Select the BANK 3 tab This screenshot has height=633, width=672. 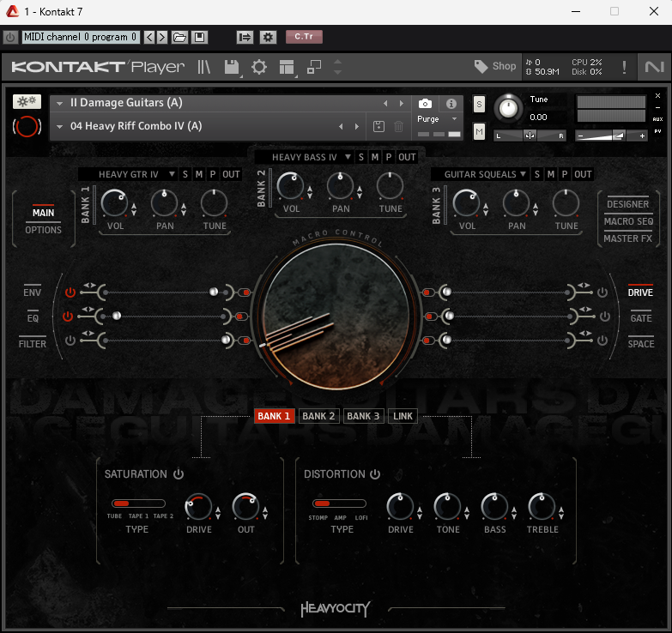tap(363, 416)
